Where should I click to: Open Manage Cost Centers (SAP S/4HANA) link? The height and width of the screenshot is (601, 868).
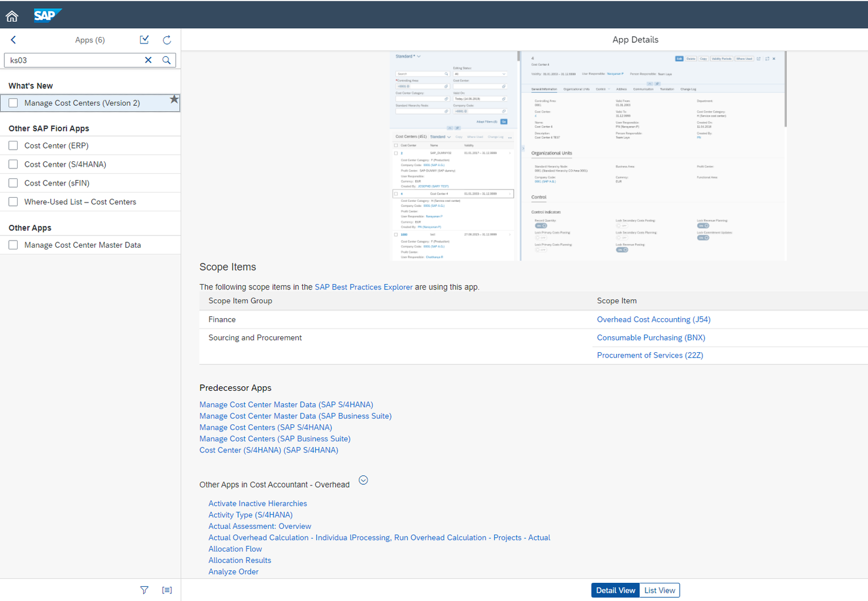coord(266,427)
